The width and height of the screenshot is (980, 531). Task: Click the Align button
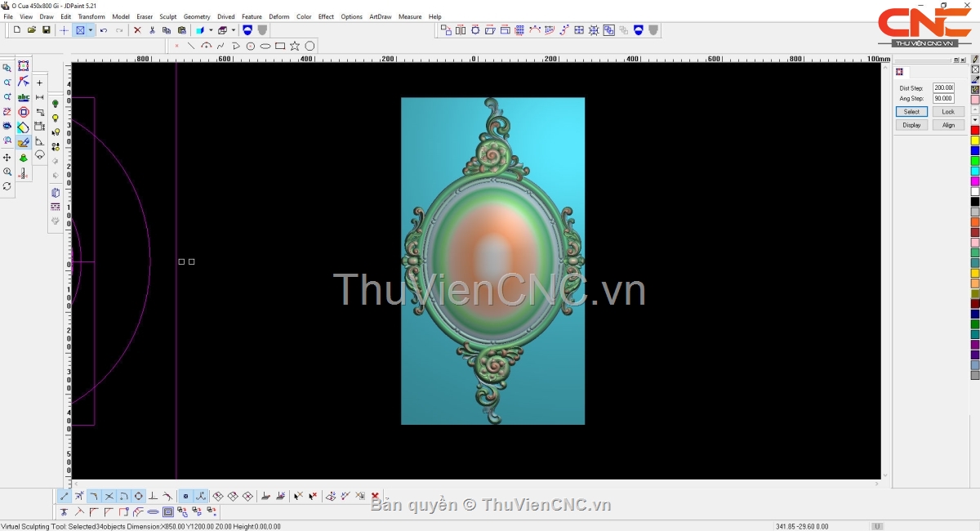(947, 125)
